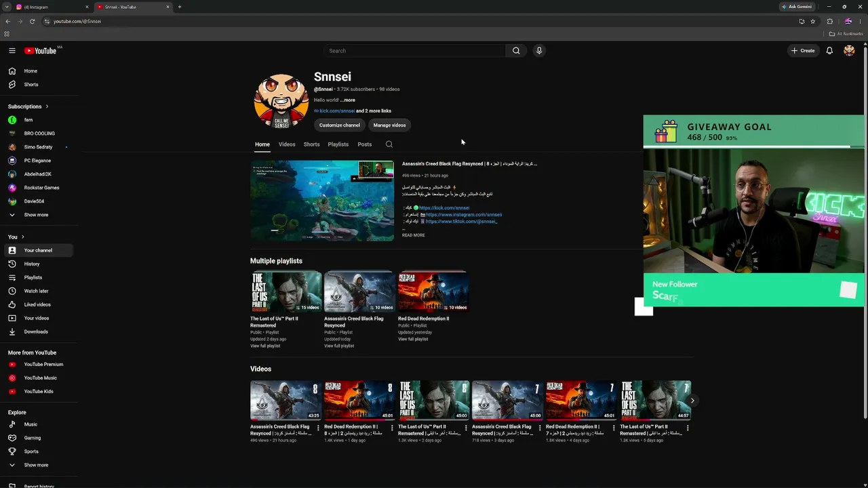This screenshot has height=488, width=868.
Task: View full playlist for The Last of Us
Action: (265, 346)
